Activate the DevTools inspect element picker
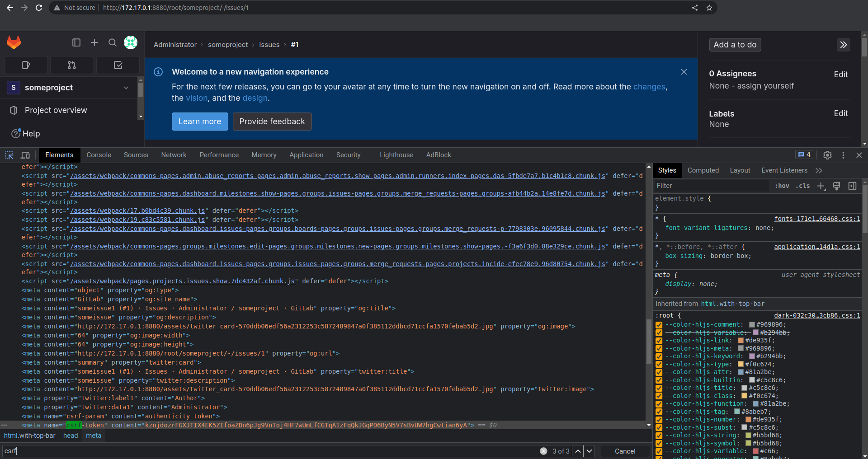Image resolution: width=868 pixels, height=459 pixels. [9, 155]
